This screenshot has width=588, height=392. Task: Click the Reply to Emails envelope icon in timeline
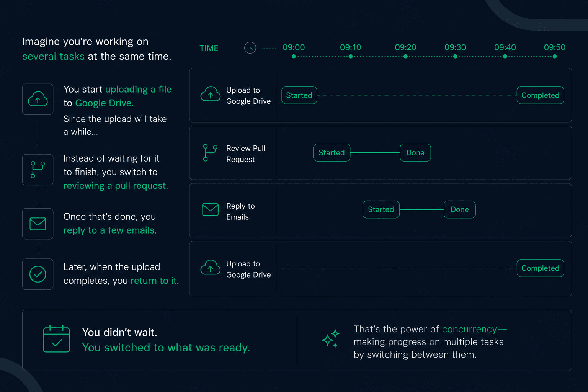[210, 209]
